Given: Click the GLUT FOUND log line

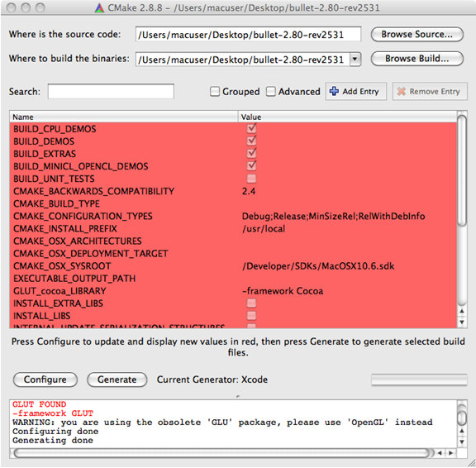Looking at the screenshot, I should (39, 404).
